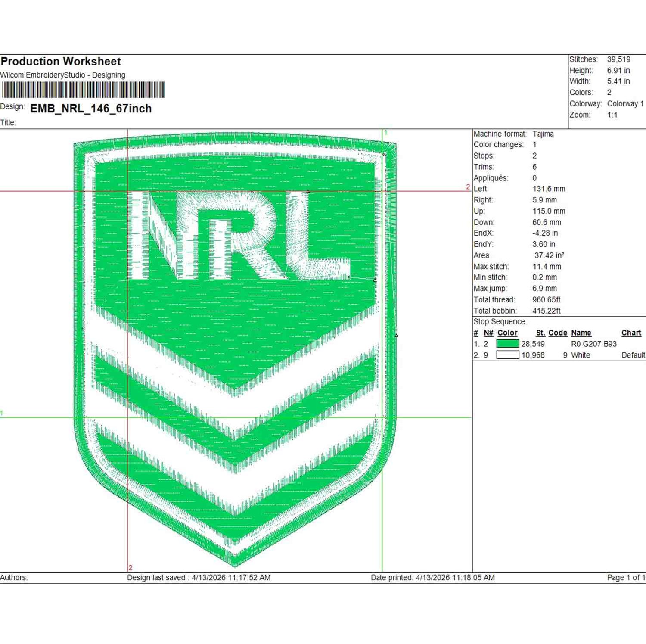Screen dimensions: 646x644
Task: Click the "Colors:" label
Action: pyautogui.click(x=581, y=93)
